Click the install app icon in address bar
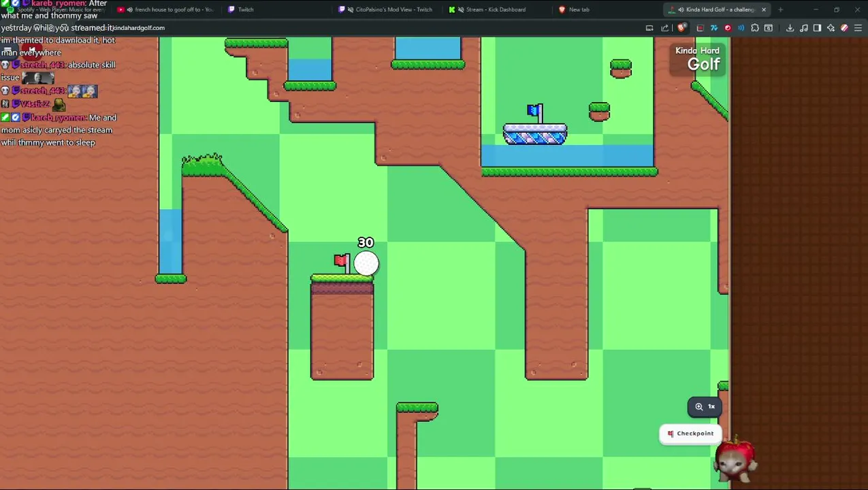The image size is (868, 490). point(649,28)
